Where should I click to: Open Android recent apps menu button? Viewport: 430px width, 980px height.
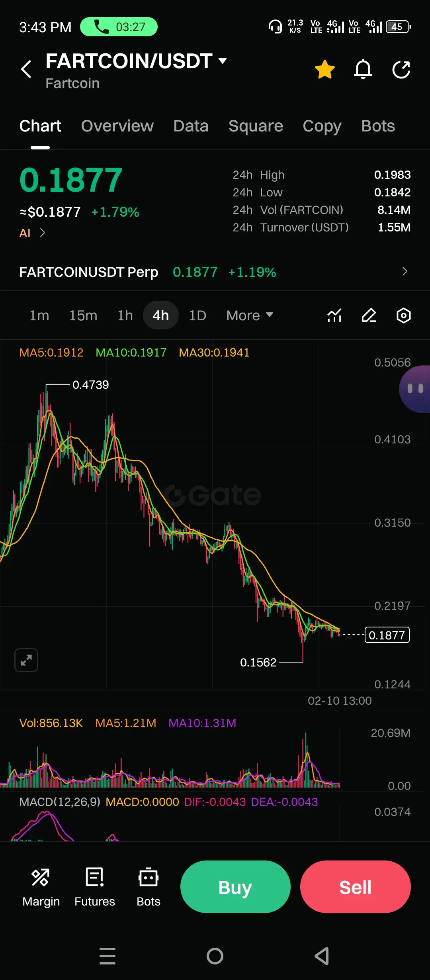(107, 956)
